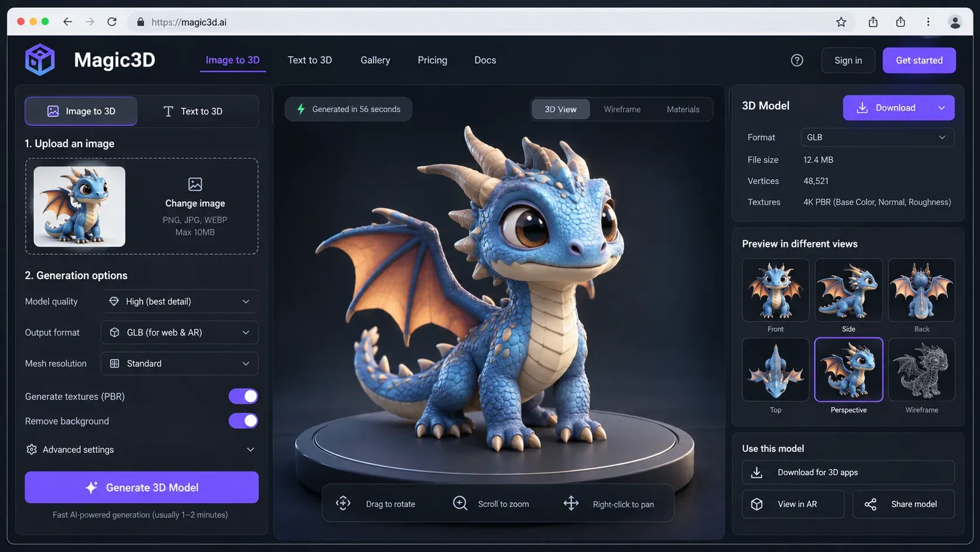Bookmark page with the star icon
The image size is (980, 552).
click(841, 22)
